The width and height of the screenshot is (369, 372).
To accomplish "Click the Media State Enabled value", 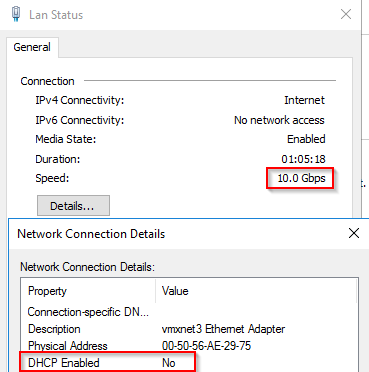I will (x=306, y=139).
